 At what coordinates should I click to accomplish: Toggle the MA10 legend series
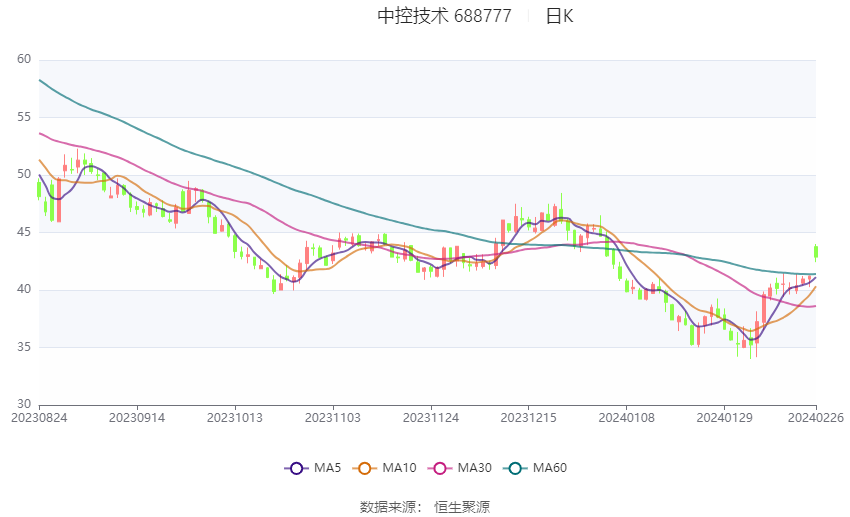click(384, 468)
